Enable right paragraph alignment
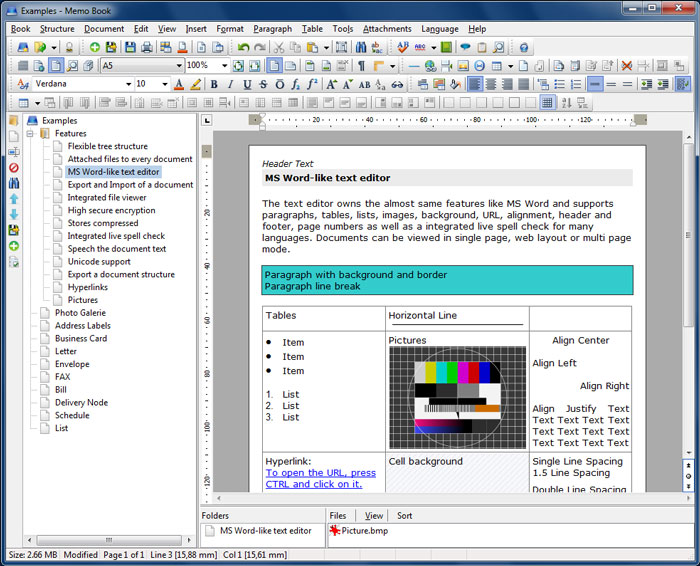 (507, 84)
